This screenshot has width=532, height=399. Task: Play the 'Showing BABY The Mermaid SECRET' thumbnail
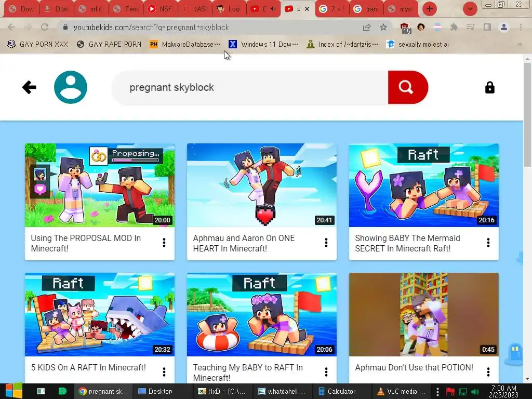(424, 185)
